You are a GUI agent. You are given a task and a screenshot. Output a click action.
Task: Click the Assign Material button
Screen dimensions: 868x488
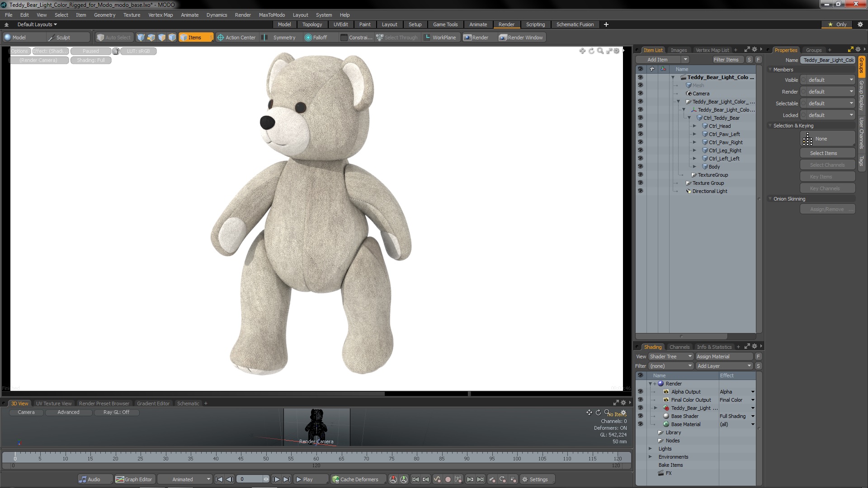(724, 357)
